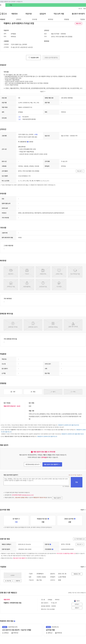Open the 마을버스 사무관리사원 모집 posting
Viewport: 86px width, 644px height.
[x=13, y=603]
